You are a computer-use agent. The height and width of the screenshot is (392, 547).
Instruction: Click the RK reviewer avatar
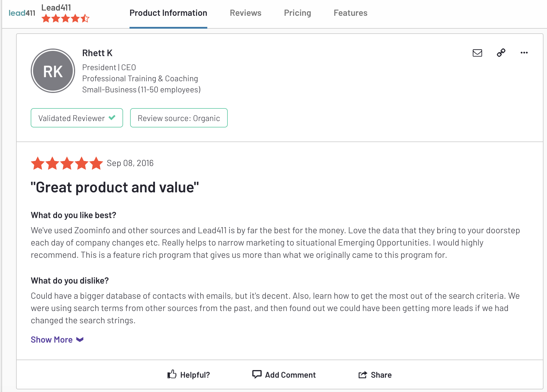pos(53,71)
